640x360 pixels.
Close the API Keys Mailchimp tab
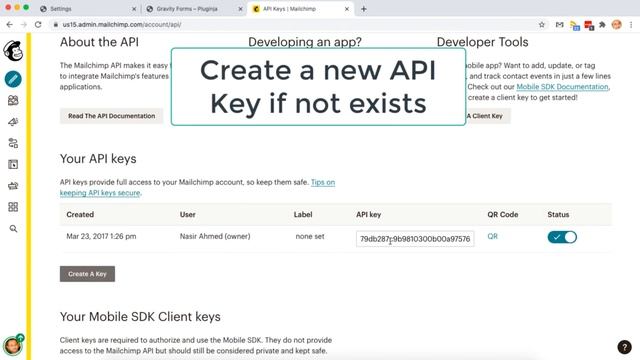(x=347, y=9)
